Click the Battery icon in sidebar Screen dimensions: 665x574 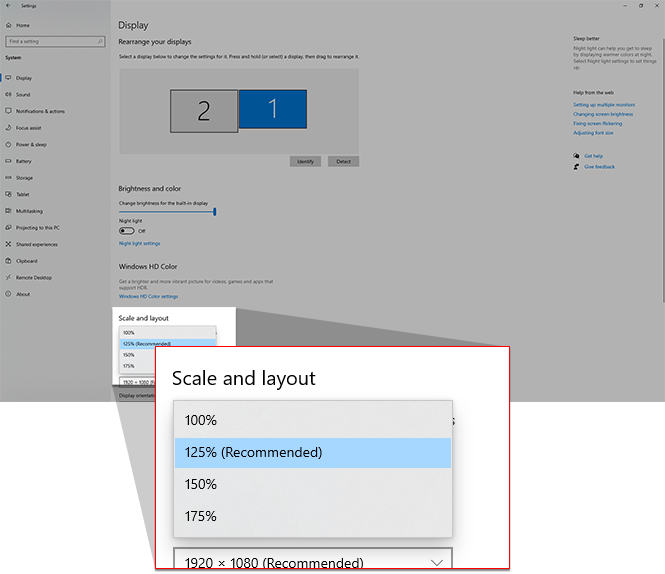point(8,161)
